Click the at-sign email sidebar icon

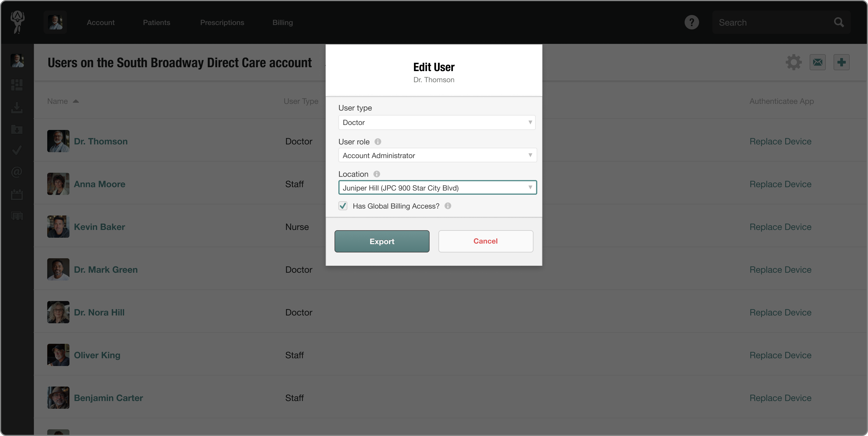click(x=17, y=172)
